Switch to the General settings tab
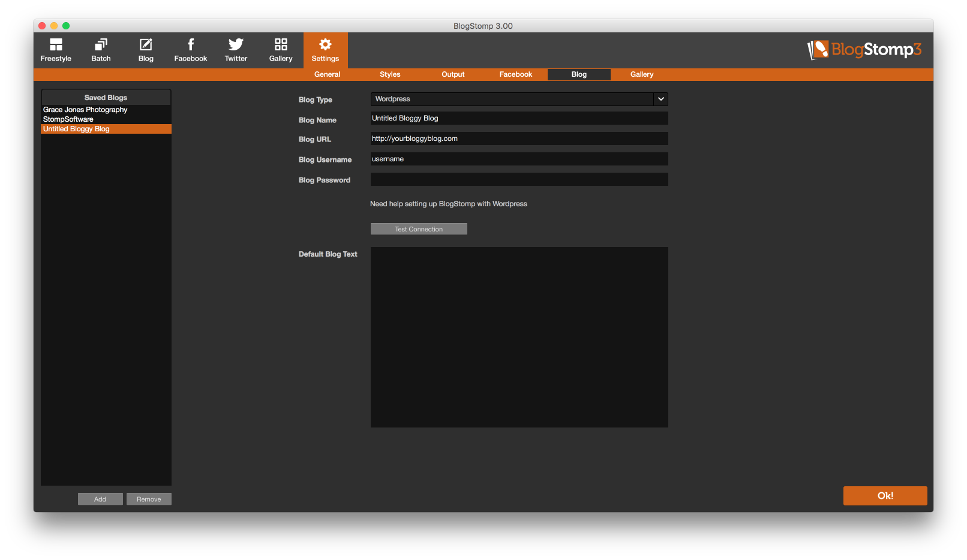The width and height of the screenshot is (967, 560). tap(327, 74)
